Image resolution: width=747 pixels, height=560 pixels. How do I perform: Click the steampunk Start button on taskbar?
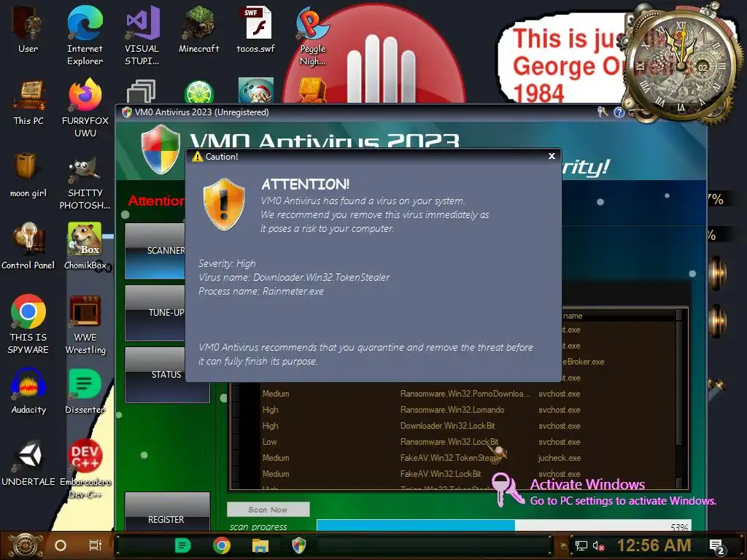(26, 545)
